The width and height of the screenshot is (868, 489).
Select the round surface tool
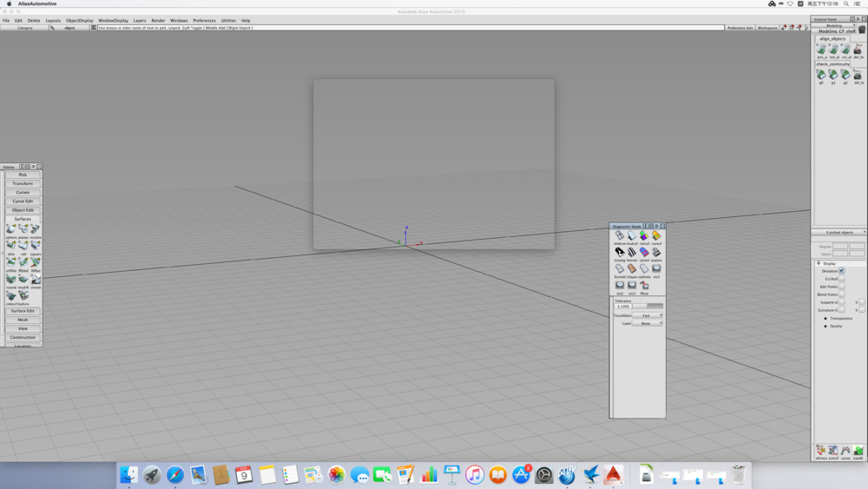coord(11,280)
